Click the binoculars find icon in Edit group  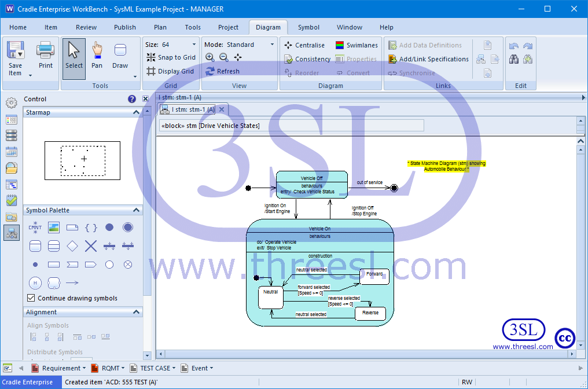click(x=514, y=59)
